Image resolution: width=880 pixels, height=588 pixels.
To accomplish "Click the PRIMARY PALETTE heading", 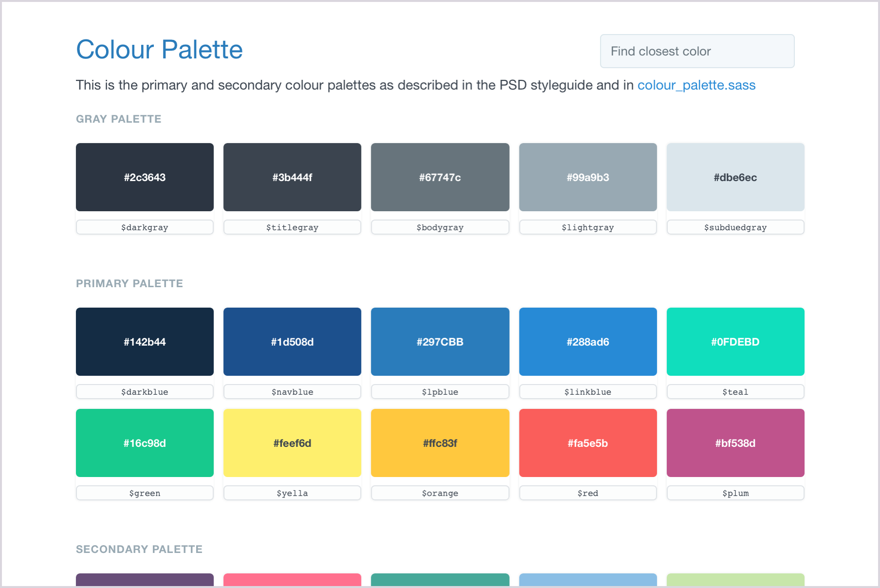I will click(129, 283).
